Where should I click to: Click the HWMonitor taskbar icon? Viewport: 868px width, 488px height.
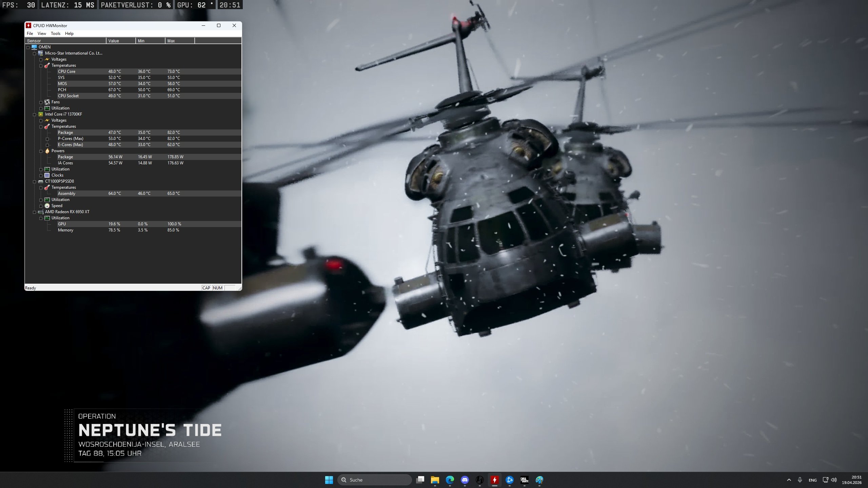tap(494, 480)
